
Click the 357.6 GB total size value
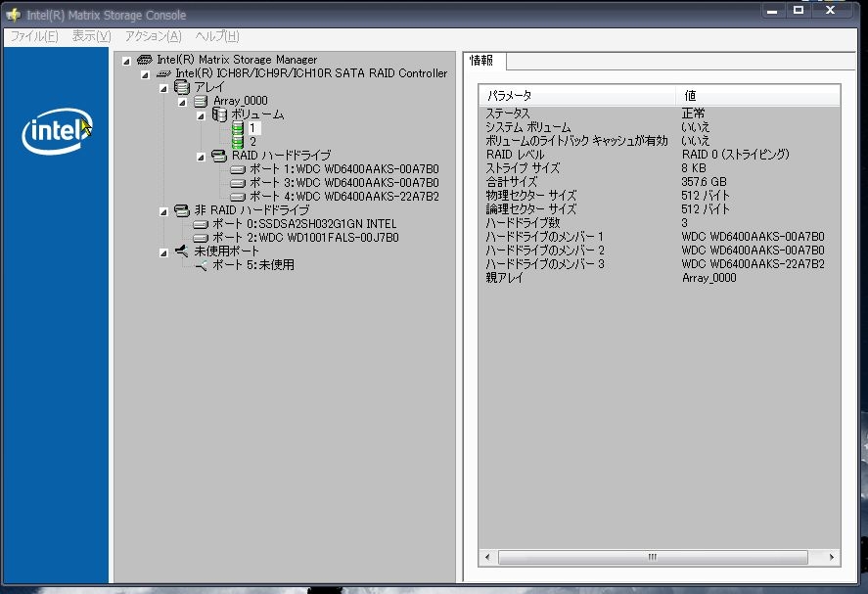pos(704,182)
